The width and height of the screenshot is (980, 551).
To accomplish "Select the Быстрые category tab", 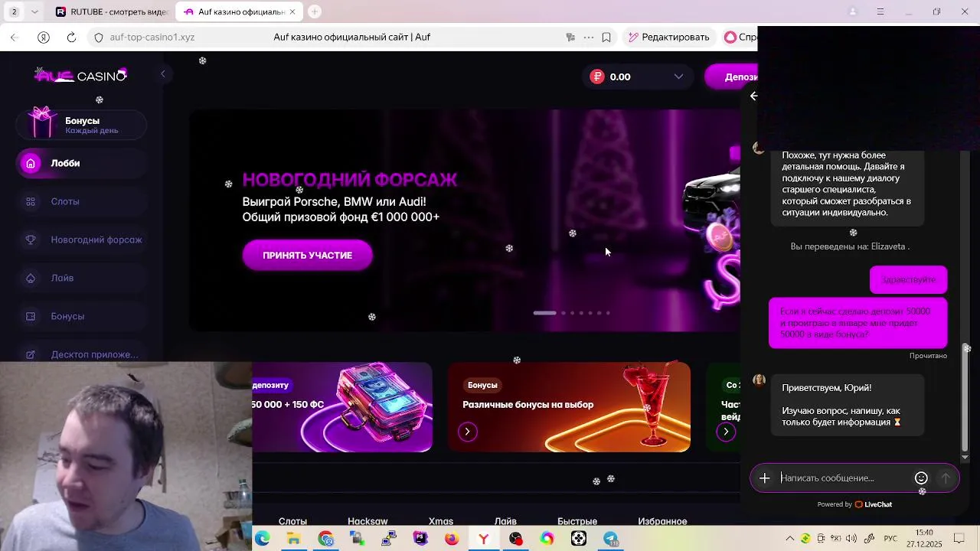I will (x=577, y=521).
